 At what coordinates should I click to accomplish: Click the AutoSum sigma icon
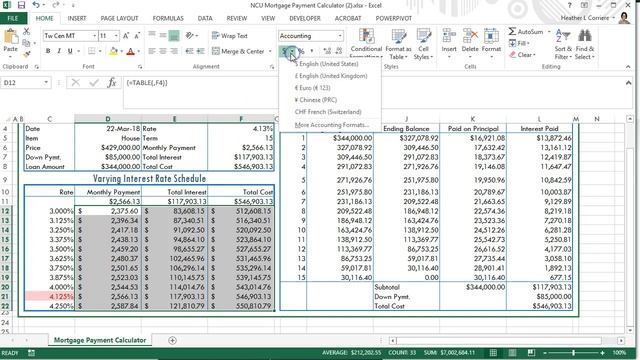pos(512,31)
